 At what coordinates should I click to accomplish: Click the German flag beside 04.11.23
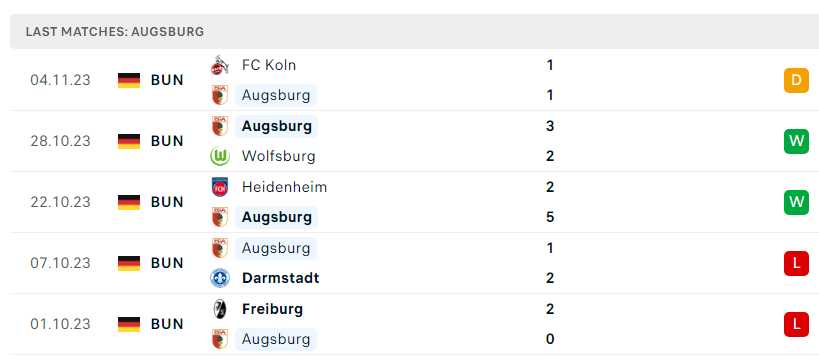tap(129, 80)
